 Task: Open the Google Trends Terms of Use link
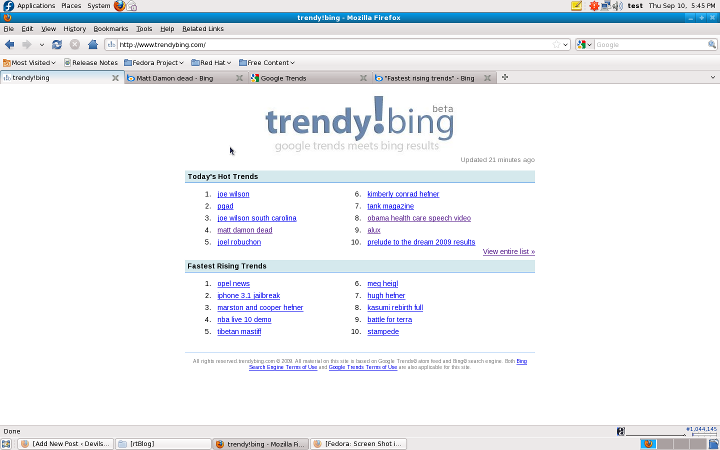[x=363, y=367]
